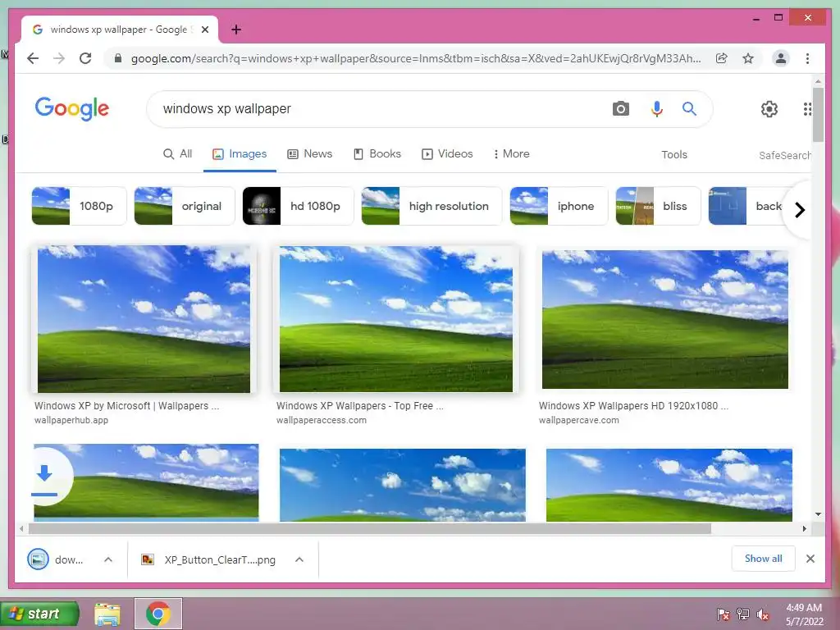
Task: Click 'Windows XP Wallpapers HD 1920x1080' title
Action: point(633,406)
